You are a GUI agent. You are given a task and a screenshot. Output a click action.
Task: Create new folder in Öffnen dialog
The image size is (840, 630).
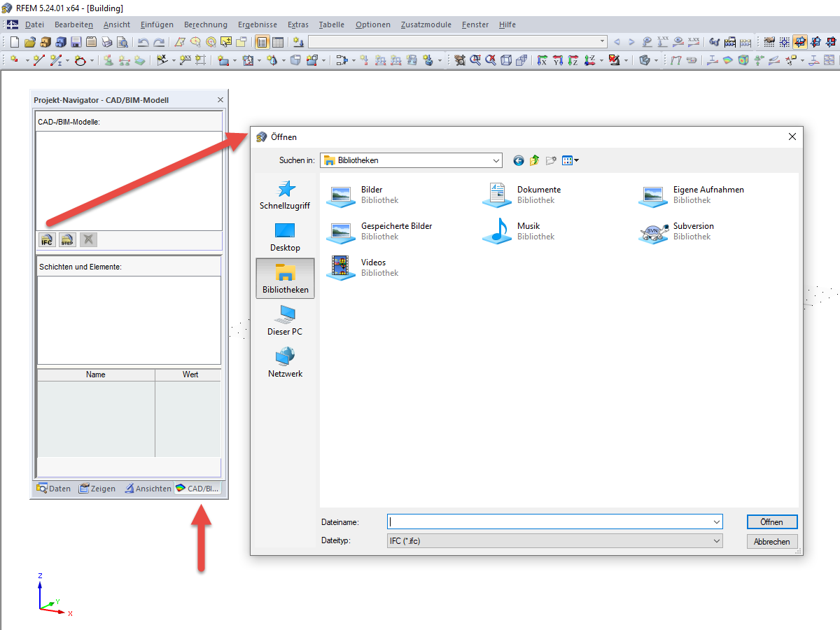tap(551, 161)
